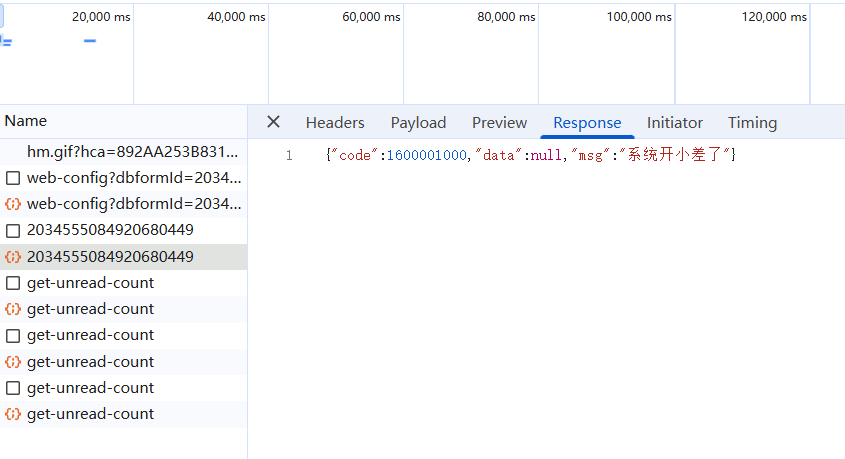Open the Payload tab

pos(418,123)
